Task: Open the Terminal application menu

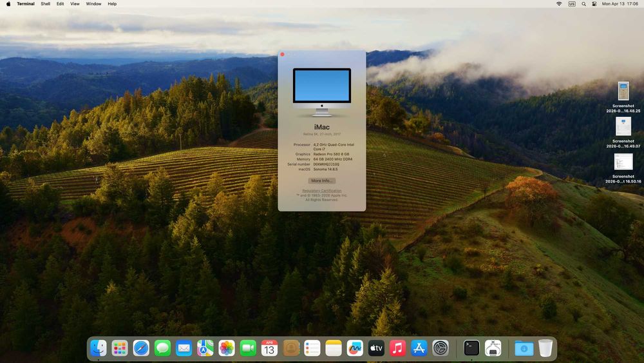Action: pos(26,4)
